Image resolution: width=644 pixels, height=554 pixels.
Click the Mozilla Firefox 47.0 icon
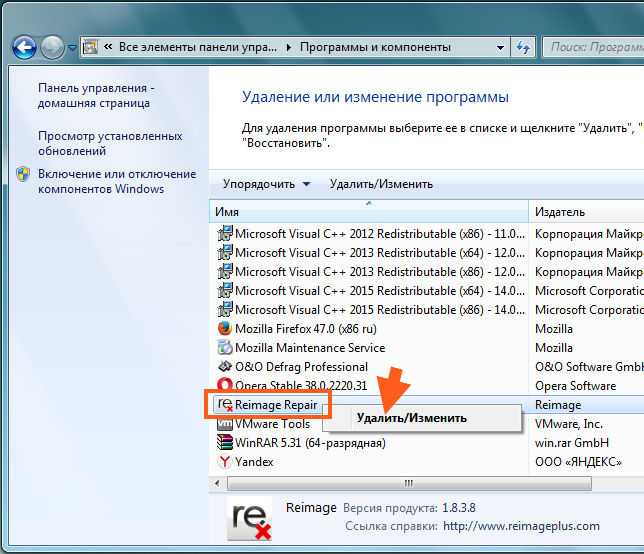point(225,329)
